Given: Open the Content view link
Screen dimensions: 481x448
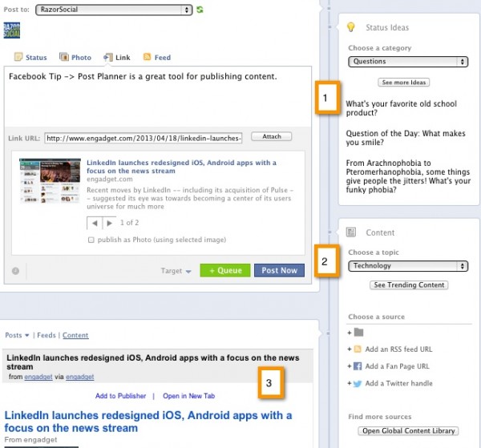Looking at the screenshot, I should pyautogui.click(x=75, y=336).
